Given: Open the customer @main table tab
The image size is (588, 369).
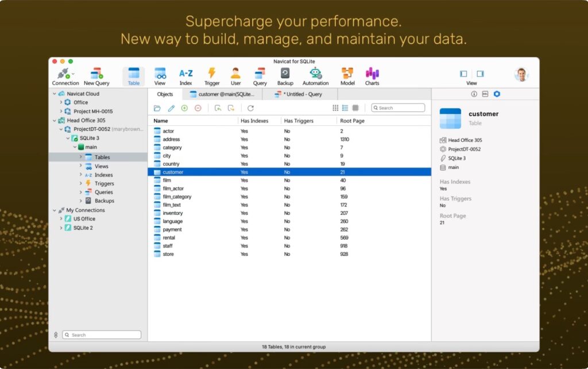Looking at the screenshot, I should click(x=221, y=94).
